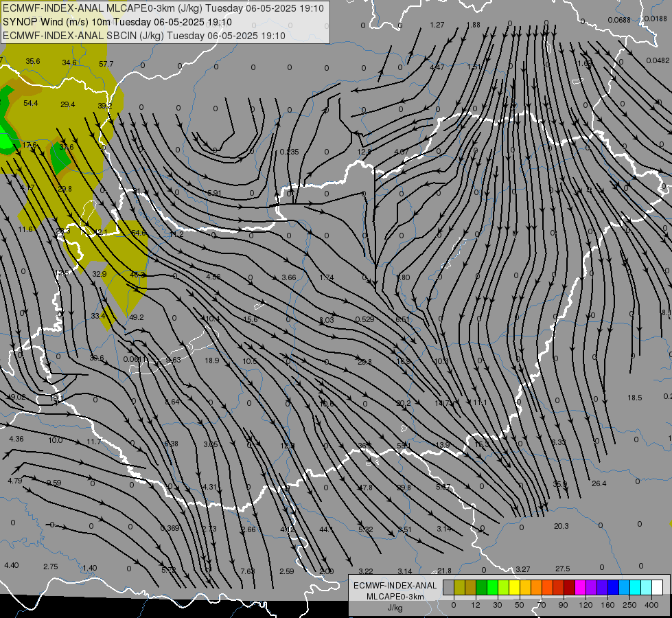Viewport: 672px width, 618px height.
Task: Click the map value 57.7
Action: click(106, 64)
